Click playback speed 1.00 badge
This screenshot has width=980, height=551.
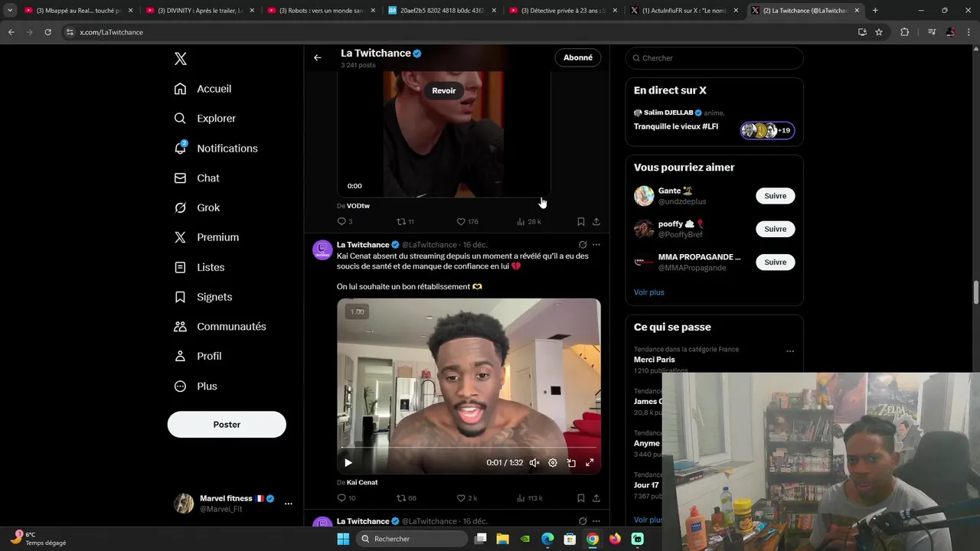[357, 311]
